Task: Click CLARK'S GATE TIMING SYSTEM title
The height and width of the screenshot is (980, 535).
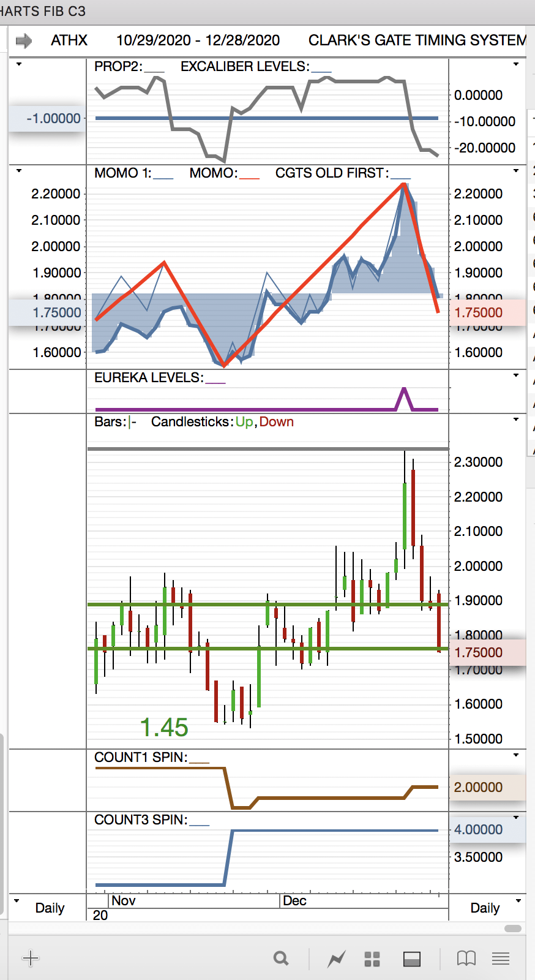Action: click(x=417, y=40)
